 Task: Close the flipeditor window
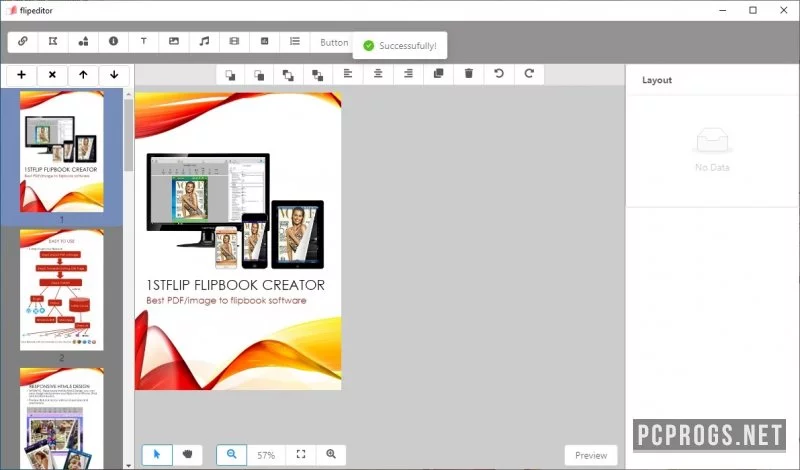tap(784, 10)
